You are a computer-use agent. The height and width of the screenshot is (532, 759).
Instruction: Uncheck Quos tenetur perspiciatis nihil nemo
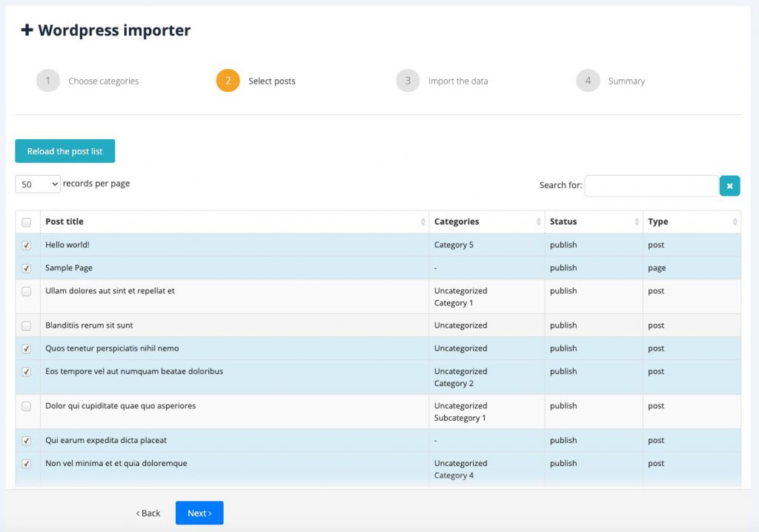[26, 349]
